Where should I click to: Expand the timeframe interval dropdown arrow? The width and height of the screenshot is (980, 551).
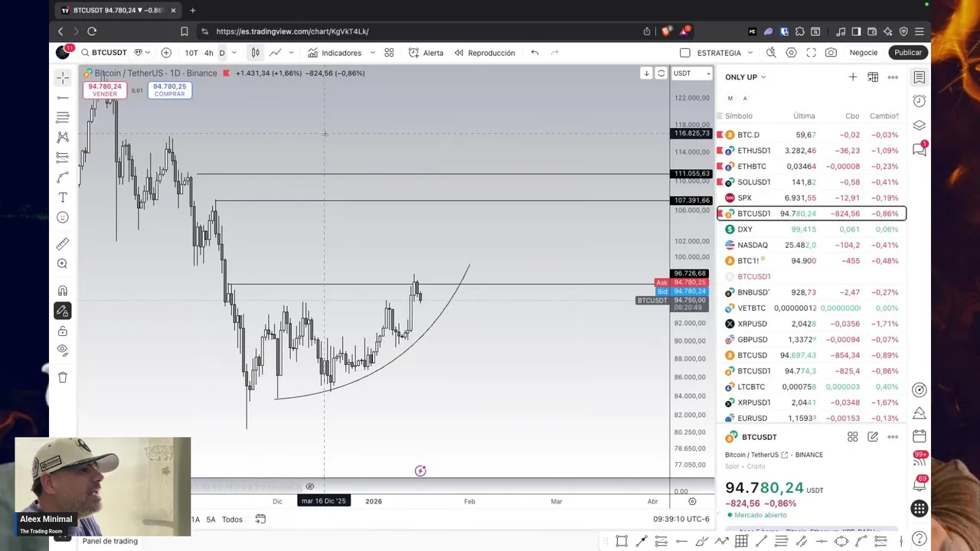pos(234,53)
